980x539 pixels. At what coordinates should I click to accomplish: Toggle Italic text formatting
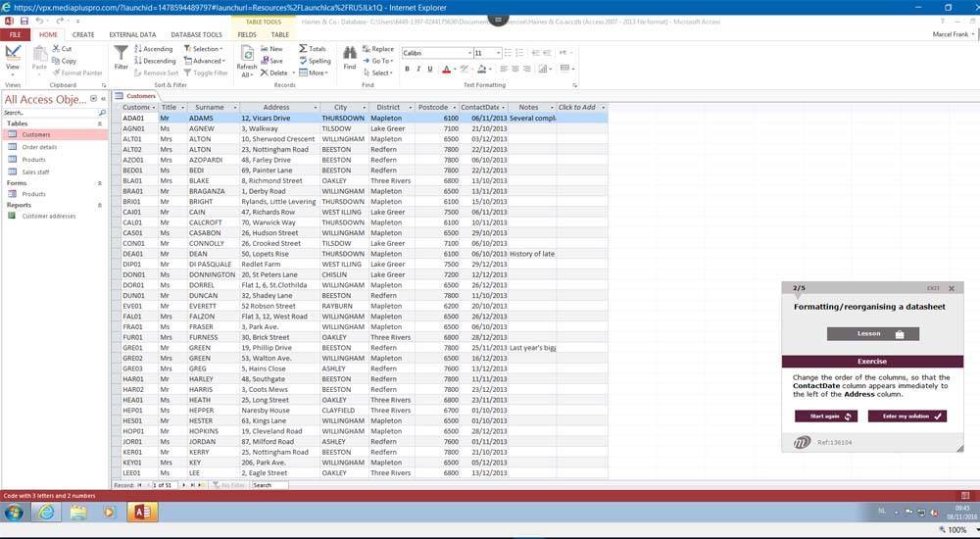point(418,70)
